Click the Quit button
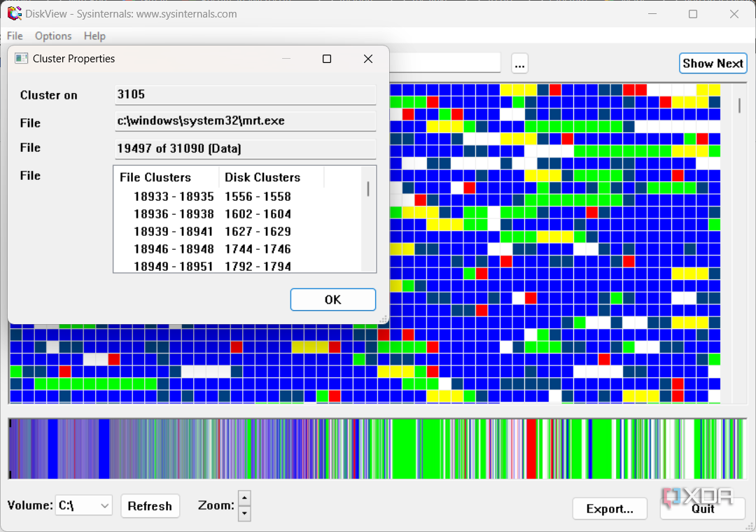This screenshot has height=532, width=756. coord(702,509)
